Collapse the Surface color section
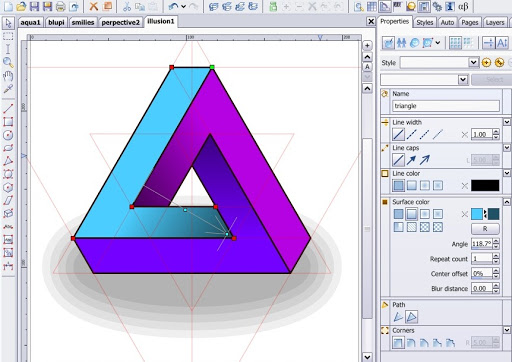512x362 pixels. coord(507,202)
